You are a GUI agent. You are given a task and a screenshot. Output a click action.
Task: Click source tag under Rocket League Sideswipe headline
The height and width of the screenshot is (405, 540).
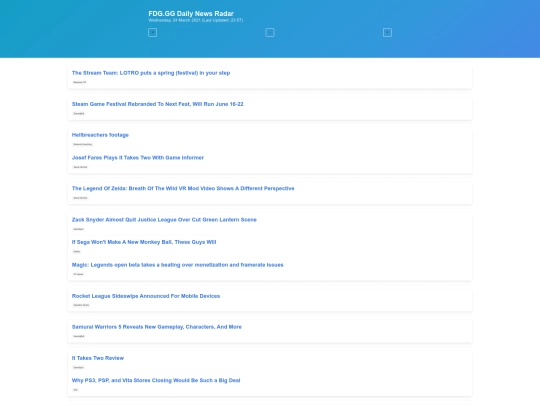tap(81, 305)
